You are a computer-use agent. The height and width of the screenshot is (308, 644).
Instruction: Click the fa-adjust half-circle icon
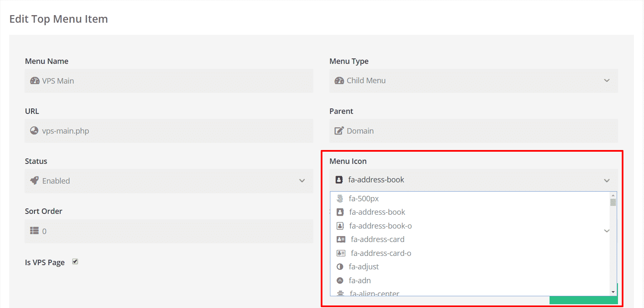click(340, 267)
